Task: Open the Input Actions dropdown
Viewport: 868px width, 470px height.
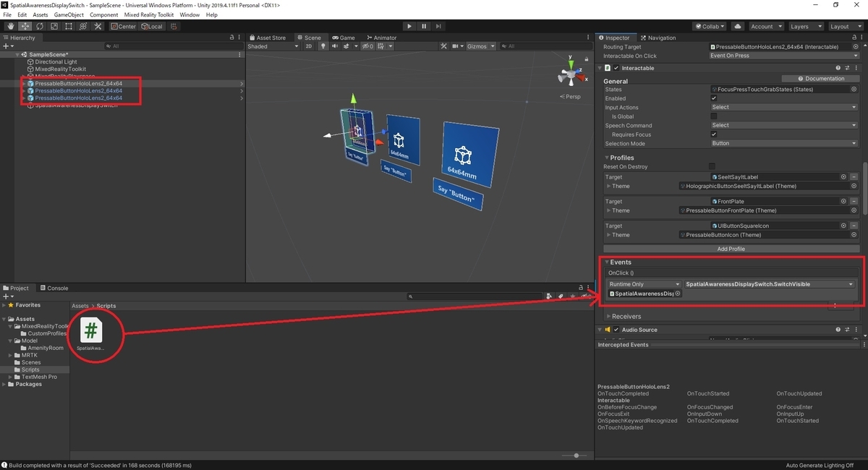Action: point(783,107)
